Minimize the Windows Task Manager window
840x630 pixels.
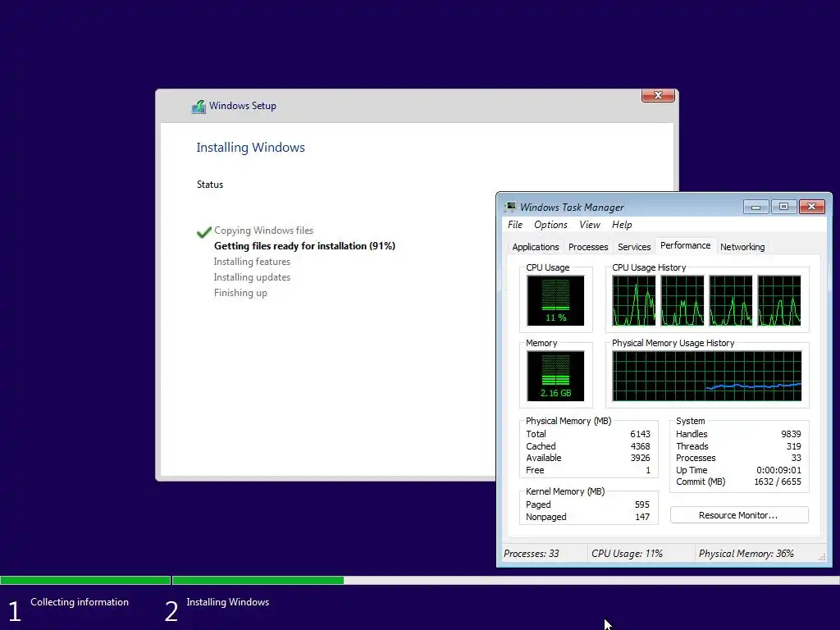pyautogui.click(x=756, y=207)
